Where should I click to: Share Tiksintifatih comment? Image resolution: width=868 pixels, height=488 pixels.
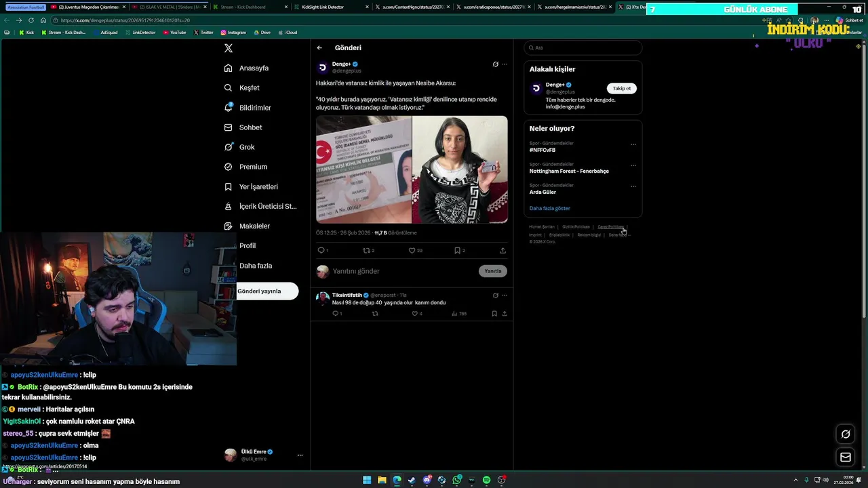pos(505,314)
